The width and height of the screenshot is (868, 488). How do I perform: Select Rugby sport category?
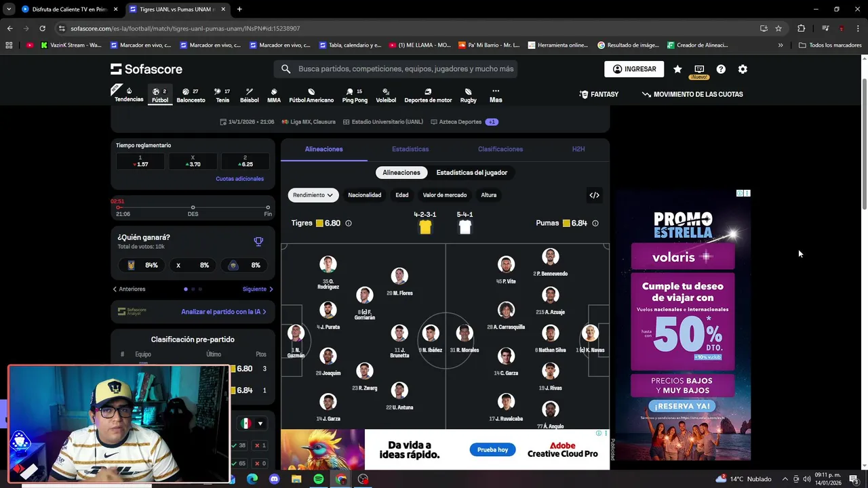point(469,96)
